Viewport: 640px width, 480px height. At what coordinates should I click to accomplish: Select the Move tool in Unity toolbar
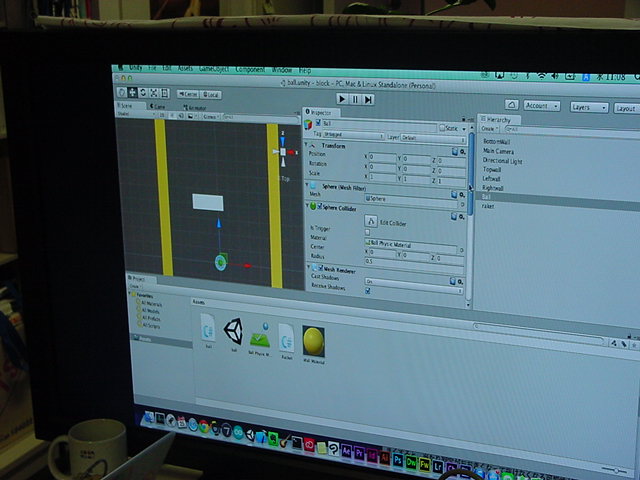[132, 93]
